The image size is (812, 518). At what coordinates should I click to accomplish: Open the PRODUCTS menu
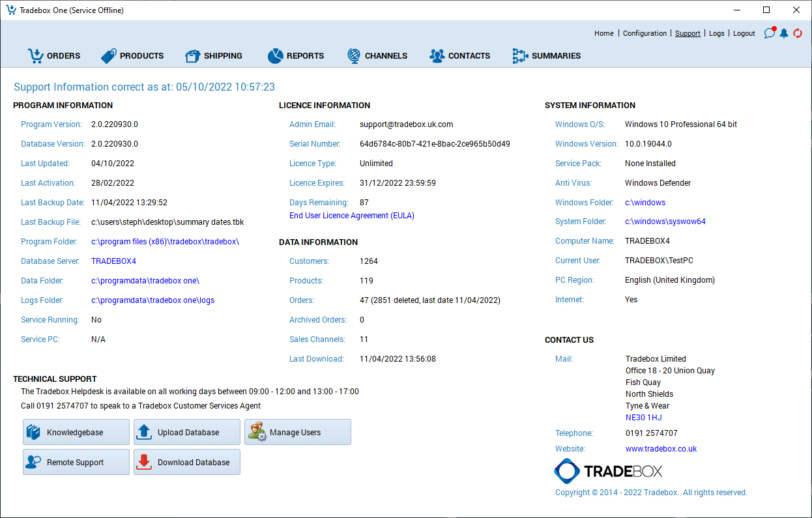click(141, 56)
